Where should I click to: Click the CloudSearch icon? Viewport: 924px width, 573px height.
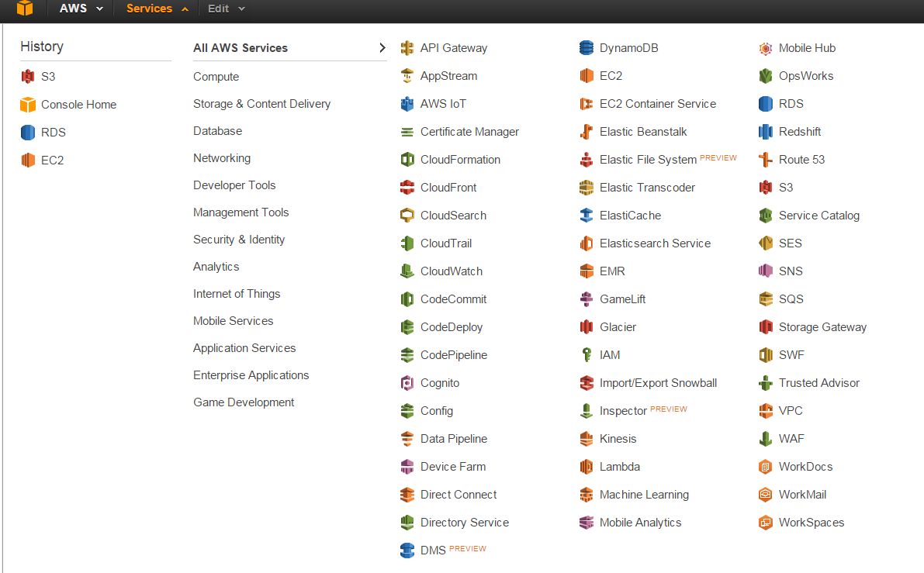[407, 216]
